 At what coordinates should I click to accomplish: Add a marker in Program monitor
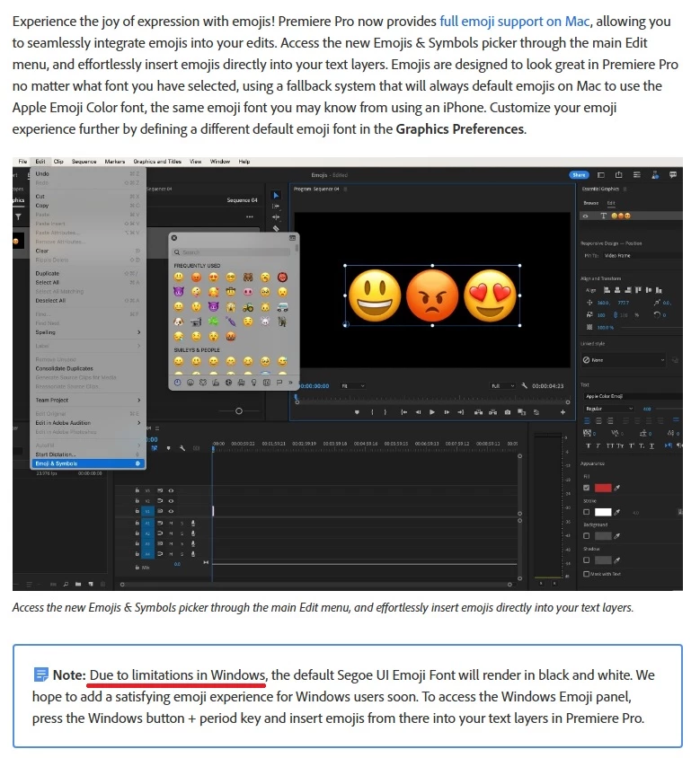coord(357,412)
